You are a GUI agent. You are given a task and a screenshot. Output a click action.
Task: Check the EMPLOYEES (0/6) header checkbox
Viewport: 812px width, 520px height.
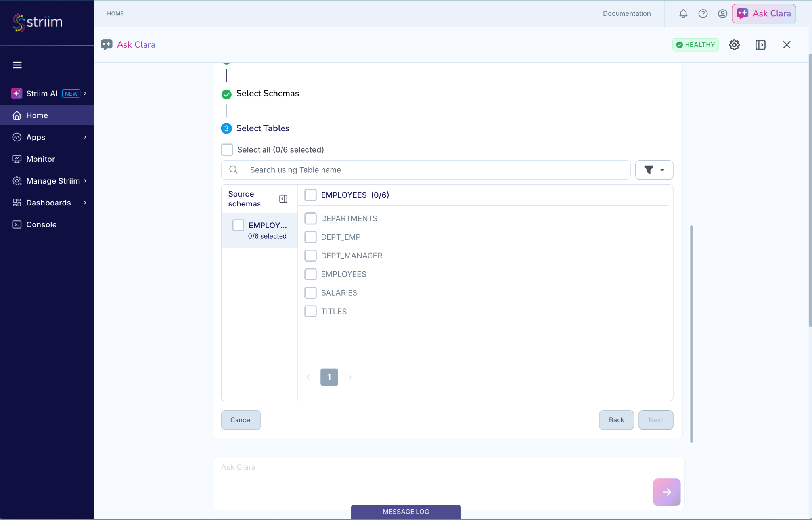coord(310,195)
